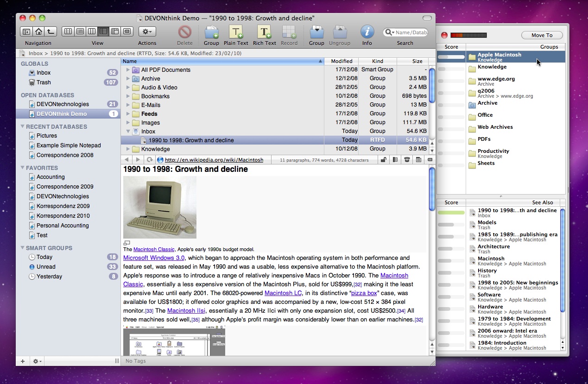
Task: Click the Move To button
Action: click(x=542, y=35)
